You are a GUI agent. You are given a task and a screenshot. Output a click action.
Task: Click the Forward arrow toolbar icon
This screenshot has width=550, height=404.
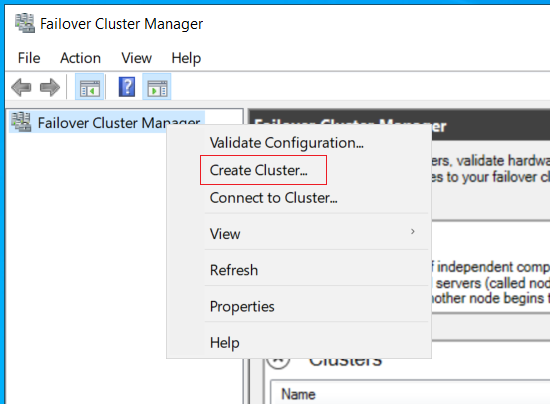[50, 87]
